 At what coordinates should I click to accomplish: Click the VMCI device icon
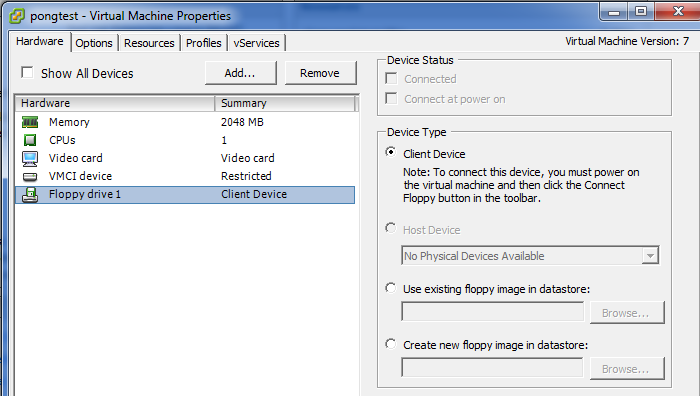tap(30, 177)
